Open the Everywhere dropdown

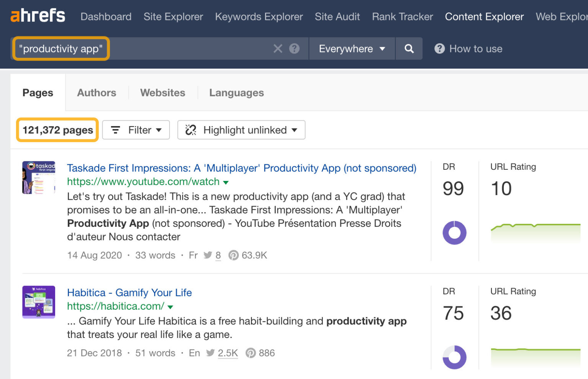(x=351, y=49)
